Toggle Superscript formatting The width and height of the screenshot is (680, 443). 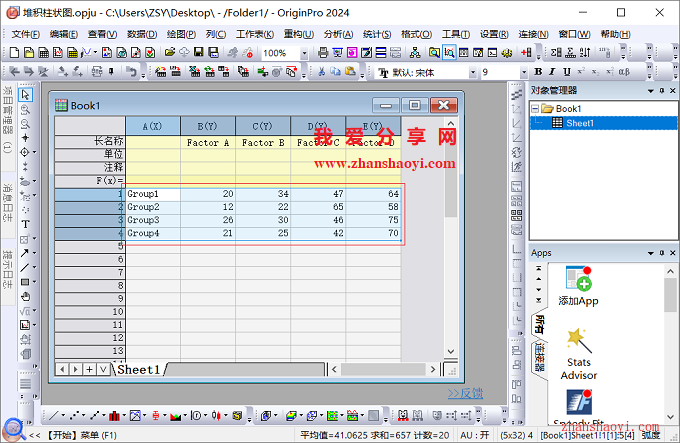coord(581,72)
